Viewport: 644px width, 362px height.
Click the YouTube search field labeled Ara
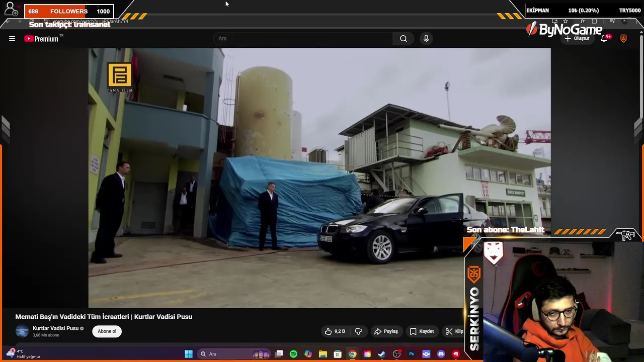point(303,39)
